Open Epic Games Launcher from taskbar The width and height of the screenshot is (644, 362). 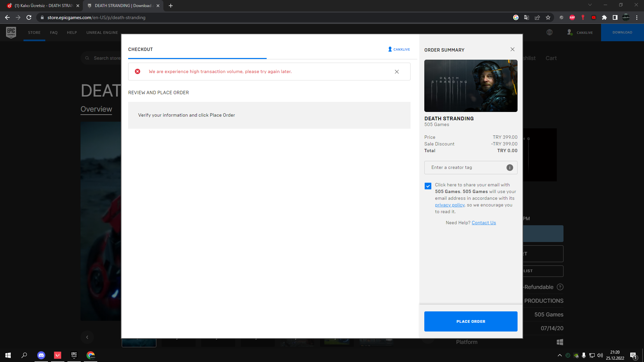tap(74, 355)
